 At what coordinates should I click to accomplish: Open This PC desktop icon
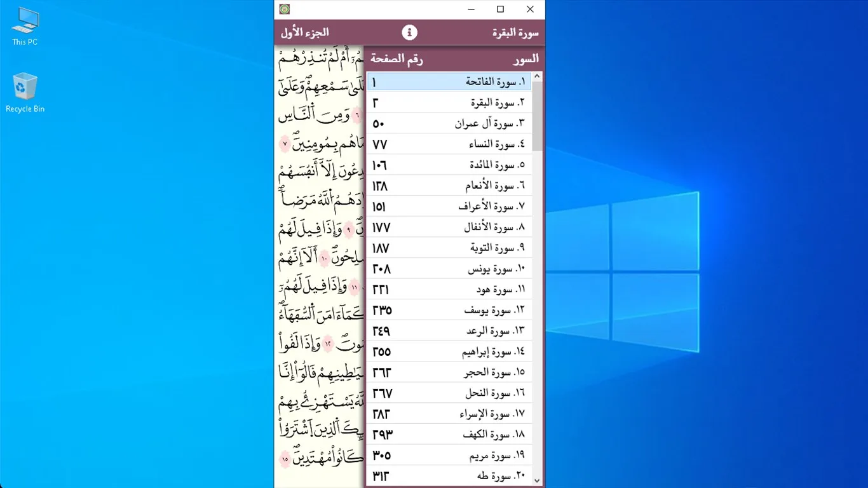25,26
